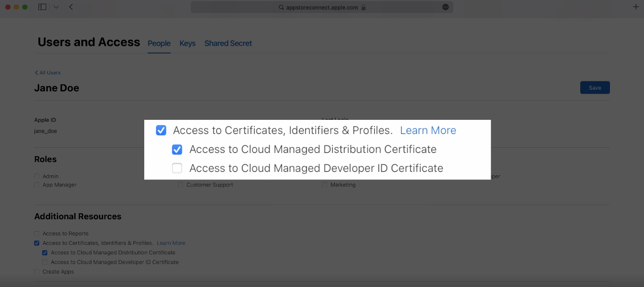Click the ellipsis icon in the address bar
The height and width of the screenshot is (287, 644).
click(x=445, y=7)
